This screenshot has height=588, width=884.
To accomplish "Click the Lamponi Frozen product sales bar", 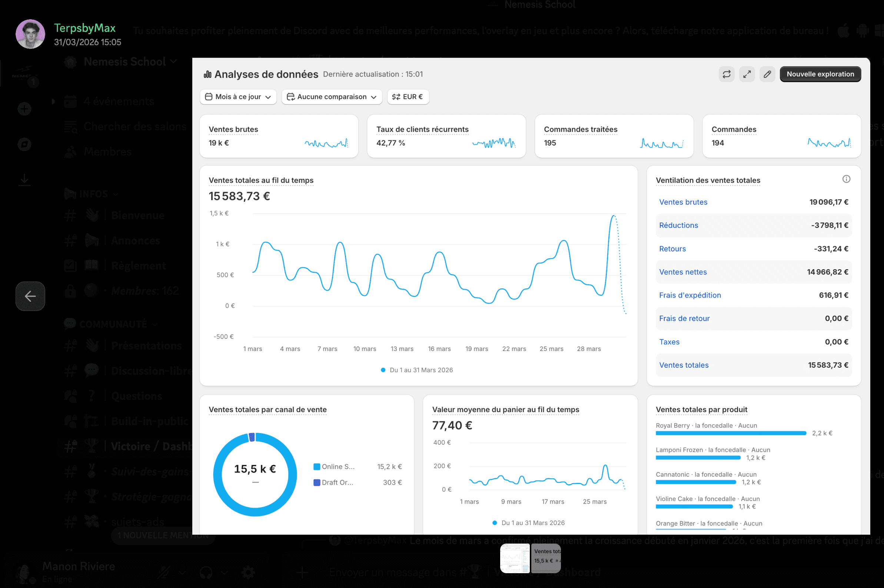I will pyautogui.click(x=698, y=458).
